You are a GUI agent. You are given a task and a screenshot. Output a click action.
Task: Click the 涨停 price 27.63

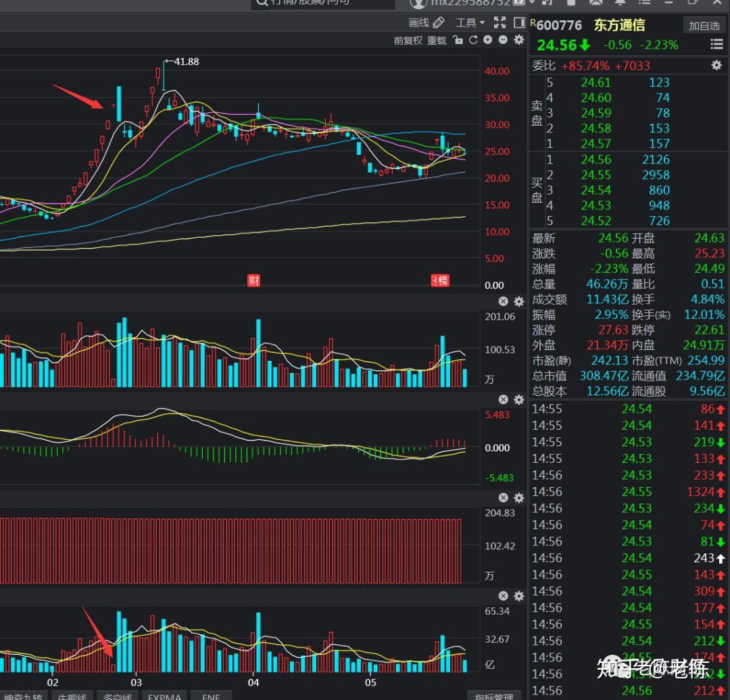pyautogui.click(x=613, y=330)
